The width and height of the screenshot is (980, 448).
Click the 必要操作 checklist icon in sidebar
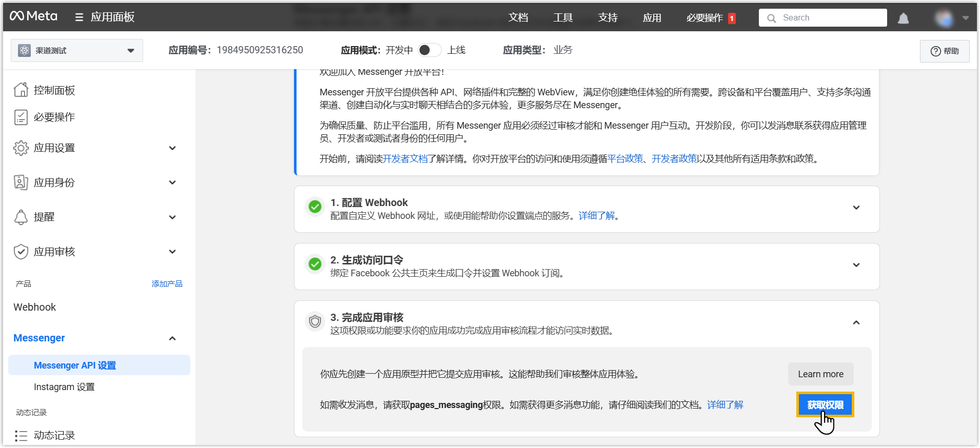(21, 117)
